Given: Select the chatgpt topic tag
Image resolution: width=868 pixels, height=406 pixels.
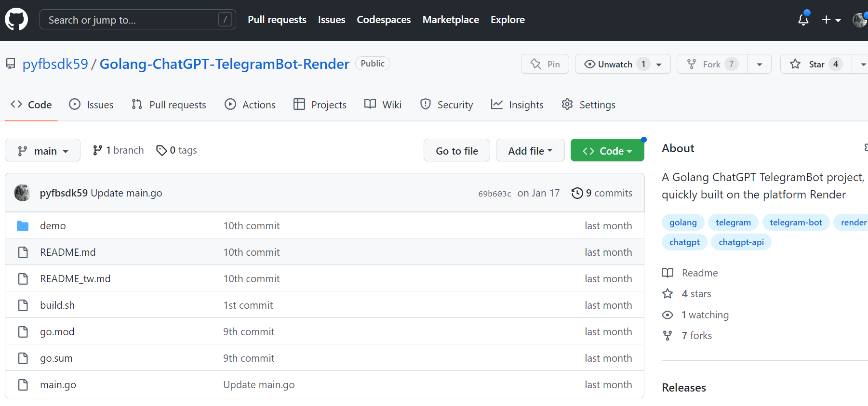Looking at the screenshot, I should (x=684, y=242).
